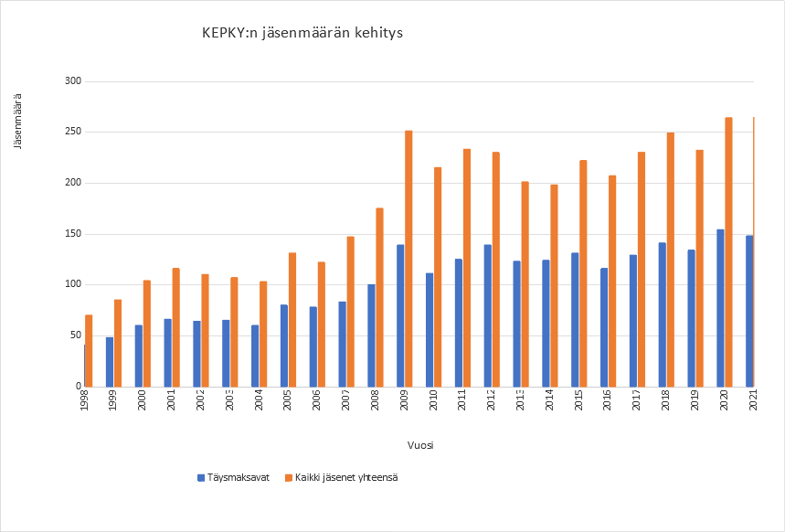Select the blue bar for 1999

pyautogui.click(x=110, y=362)
